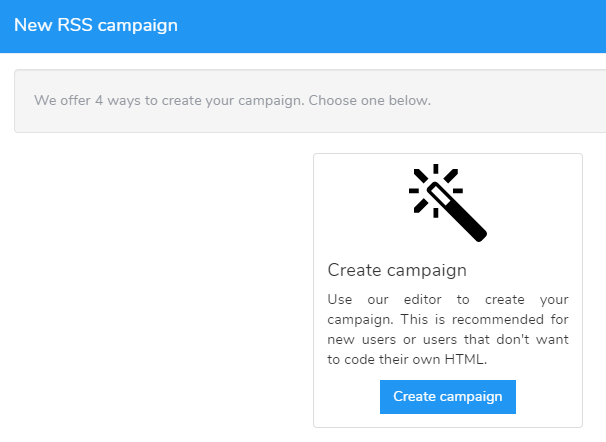The height and width of the screenshot is (442, 606).
Task: Click the blue header bar beside the title
Action: pyautogui.click(x=400, y=25)
